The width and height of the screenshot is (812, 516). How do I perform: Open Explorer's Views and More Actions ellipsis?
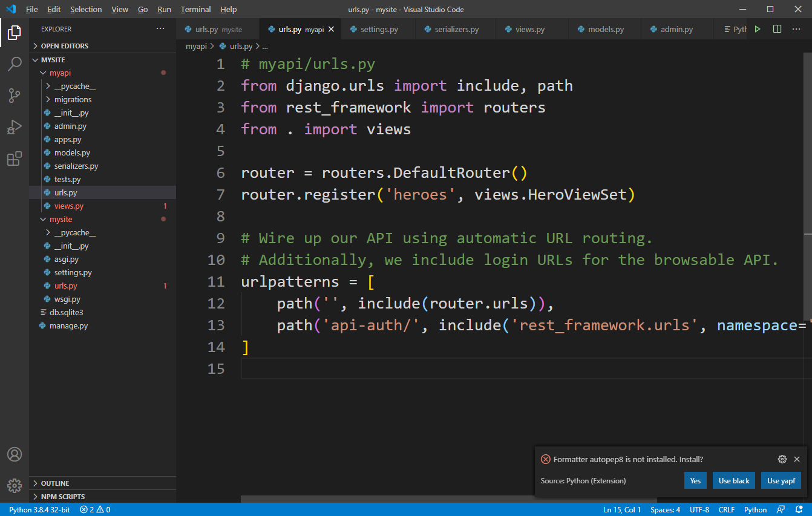160,29
